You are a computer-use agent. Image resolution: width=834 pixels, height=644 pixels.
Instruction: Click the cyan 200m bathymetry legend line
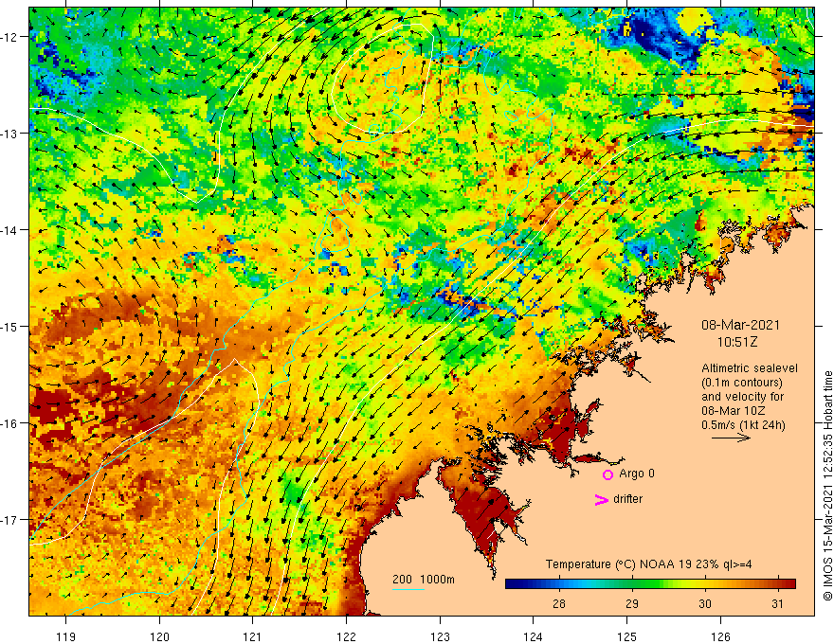[x=408, y=589]
